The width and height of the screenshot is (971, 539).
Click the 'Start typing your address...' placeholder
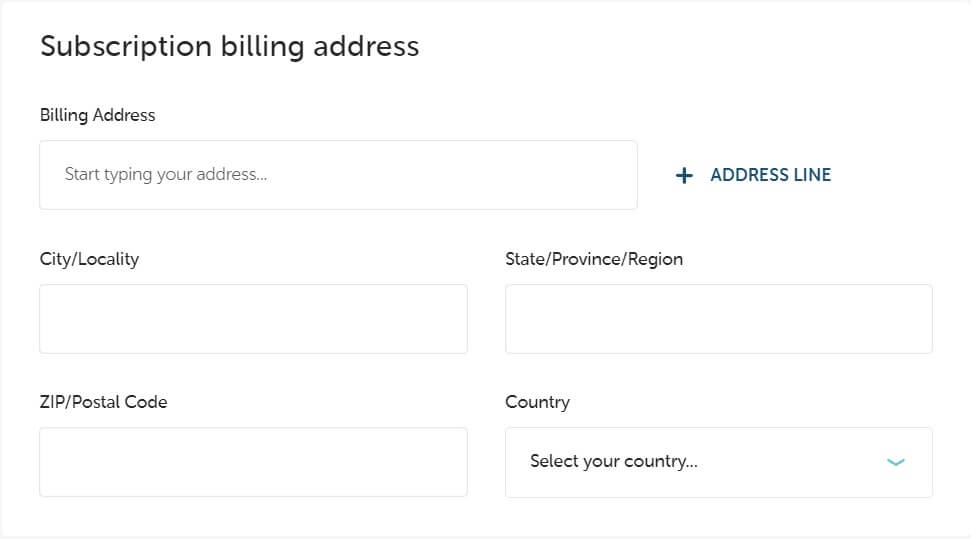pyautogui.click(x=166, y=175)
